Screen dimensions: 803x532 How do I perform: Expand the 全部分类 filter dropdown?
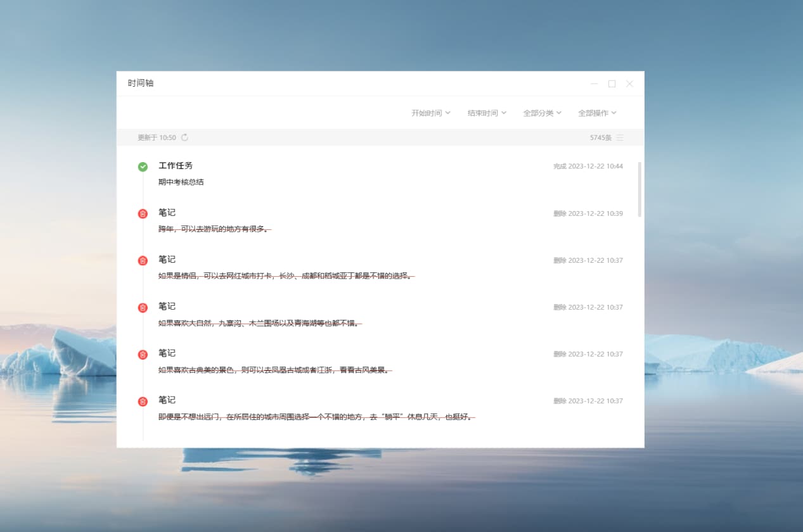[x=542, y=112]
